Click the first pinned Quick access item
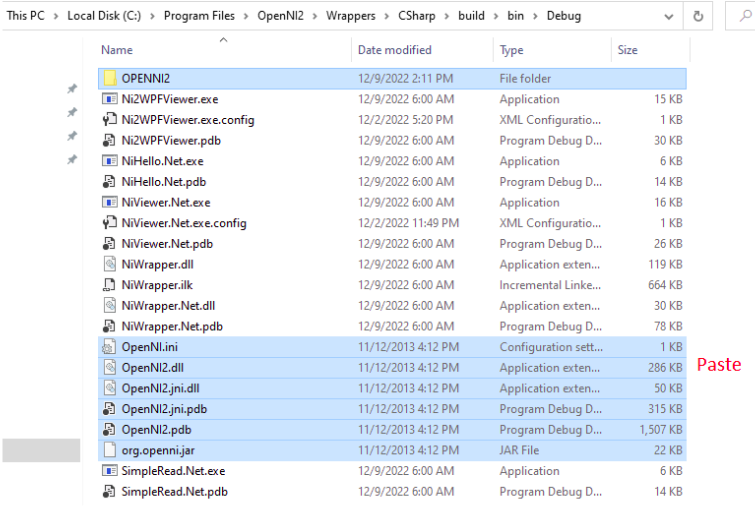Viewport: 755px width, 511px height. [x=72, y=88]
